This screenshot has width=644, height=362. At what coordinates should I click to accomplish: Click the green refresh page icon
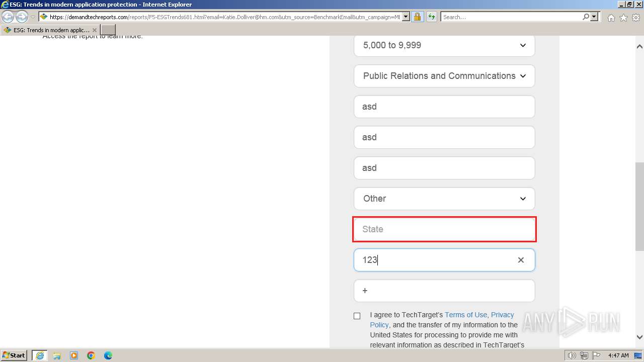[432, 17]
